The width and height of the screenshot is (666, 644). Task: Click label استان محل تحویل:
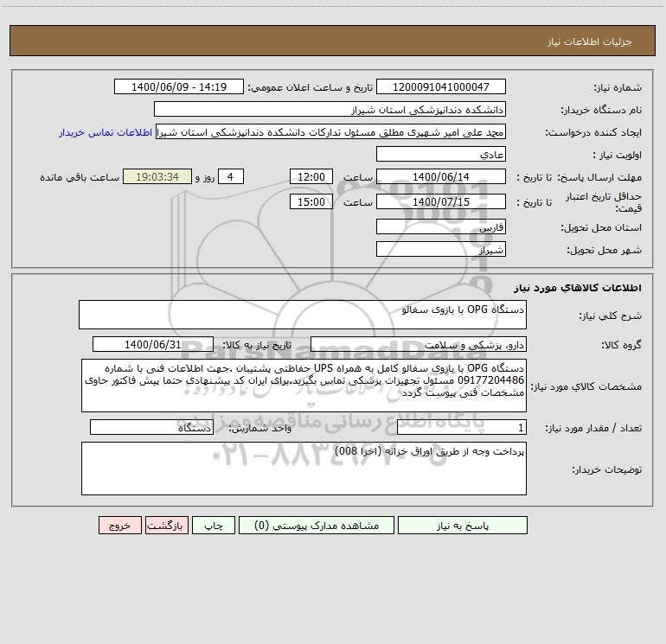click(601, 227)
